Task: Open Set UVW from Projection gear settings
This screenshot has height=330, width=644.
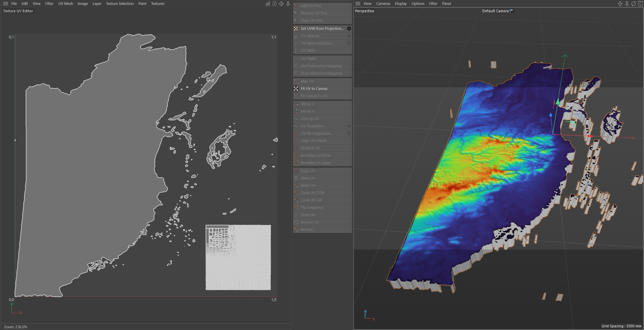Action: [x=349, y=28]
